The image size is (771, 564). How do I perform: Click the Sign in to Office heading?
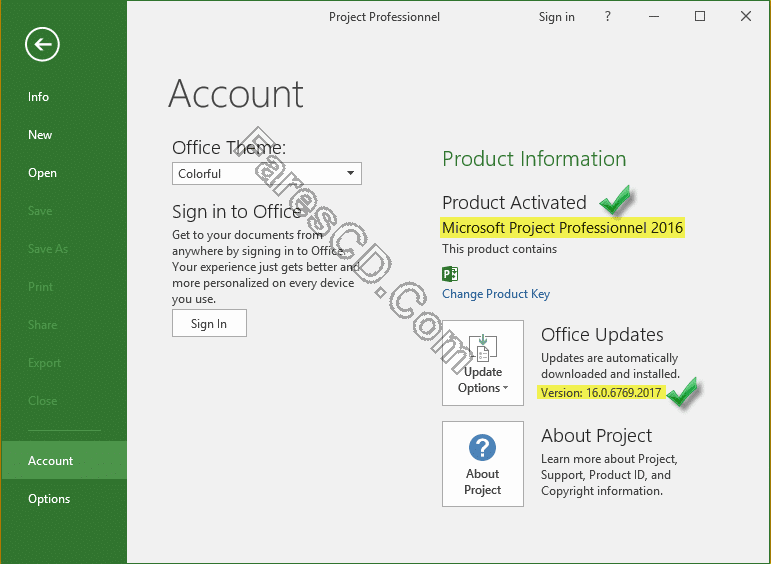pyautogui.click(x=237, y=212)
